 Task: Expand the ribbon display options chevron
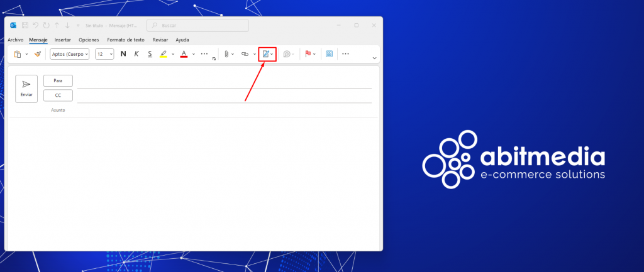[375, 58]
